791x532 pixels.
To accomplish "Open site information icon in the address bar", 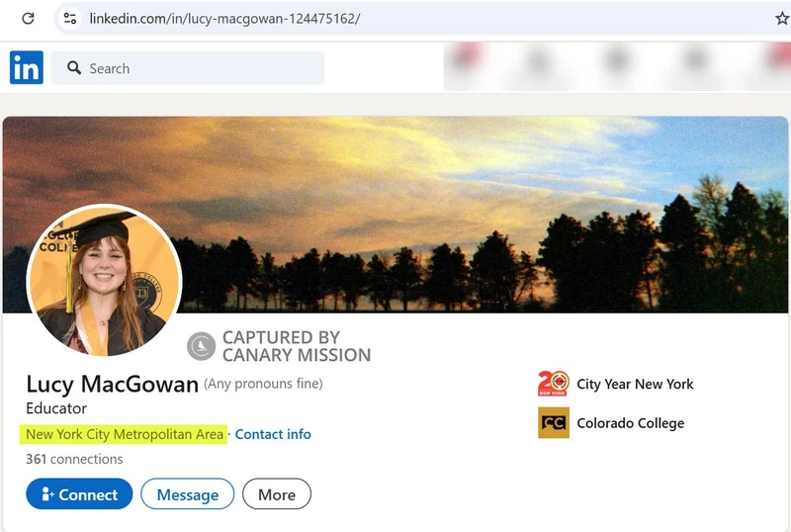I will tap(69, 19).
